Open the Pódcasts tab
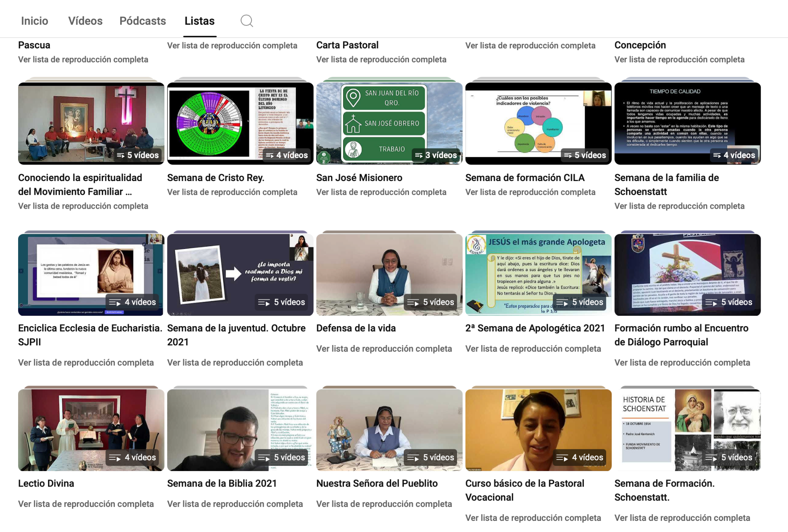 click(142, 21)
